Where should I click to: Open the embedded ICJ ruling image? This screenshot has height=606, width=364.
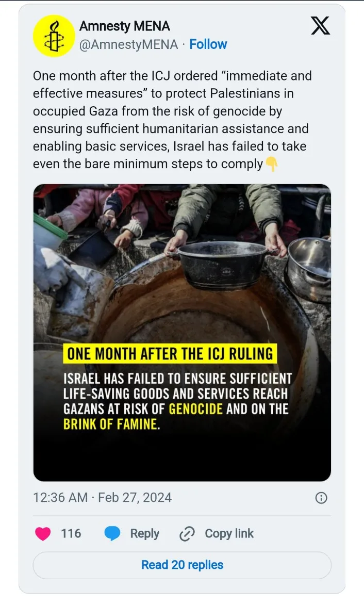point(182,333)
